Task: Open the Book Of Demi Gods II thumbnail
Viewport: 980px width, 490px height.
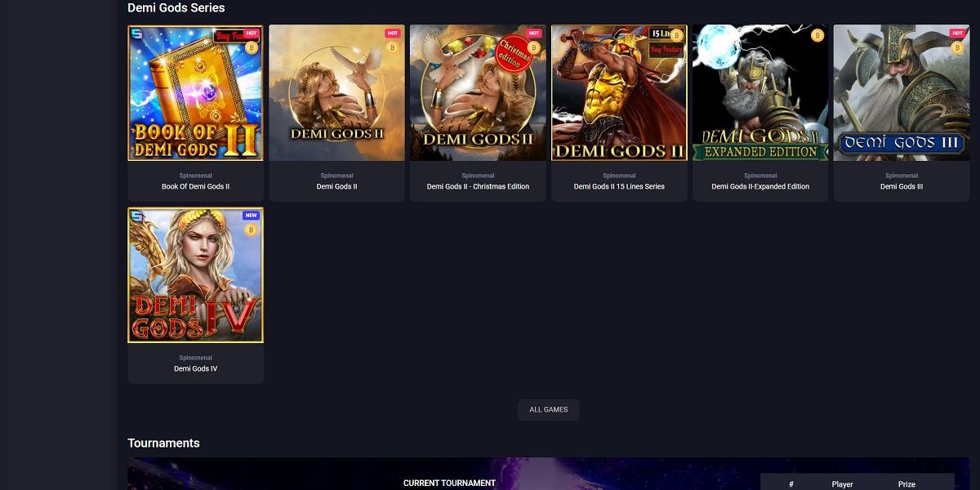Action: coord(196,92)
